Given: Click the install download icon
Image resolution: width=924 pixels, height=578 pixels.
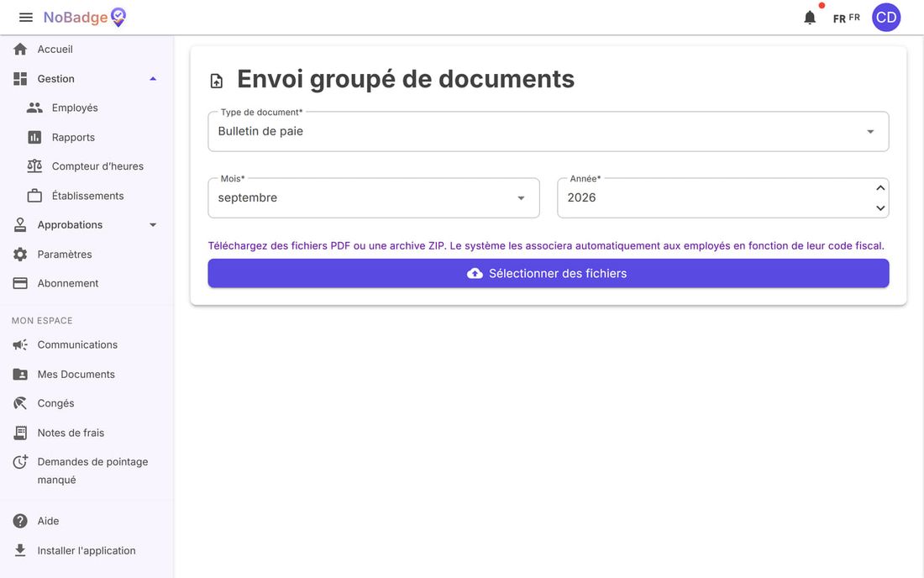Looking at the screenshot, I should tap(20, 550).
